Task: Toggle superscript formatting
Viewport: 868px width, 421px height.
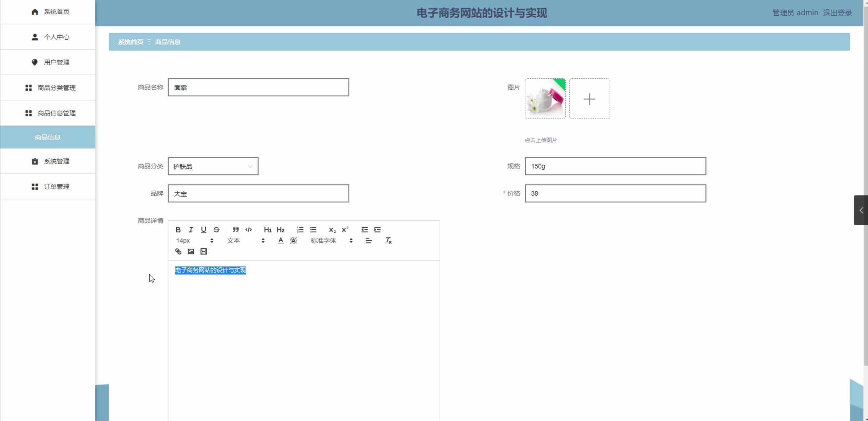Action: pyautogui.click(x=345, y=230)
